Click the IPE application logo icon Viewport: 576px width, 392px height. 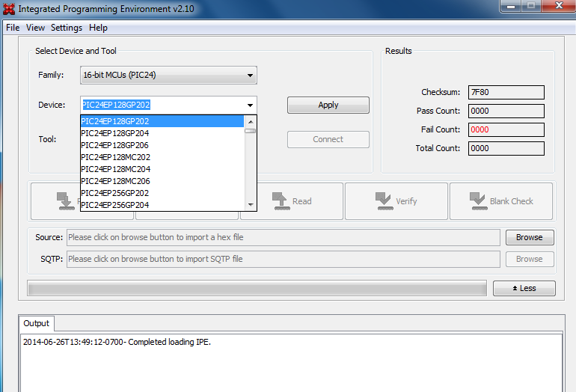[x=9, y=9]
